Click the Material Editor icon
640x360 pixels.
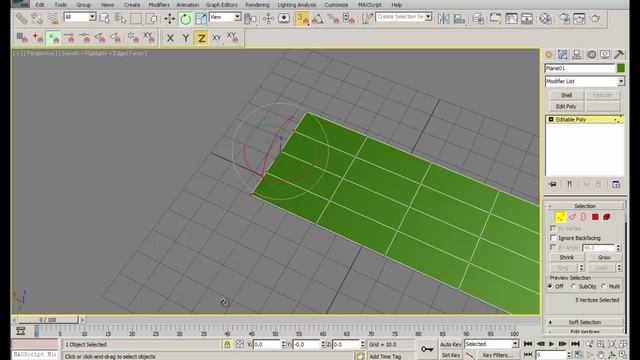pos(545,18)
